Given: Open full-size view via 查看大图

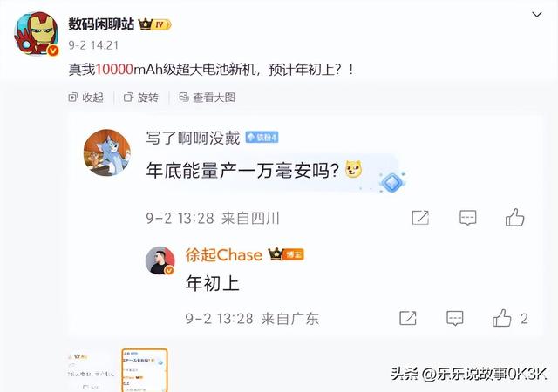Looking at the screenshot, I should (208, 97).
